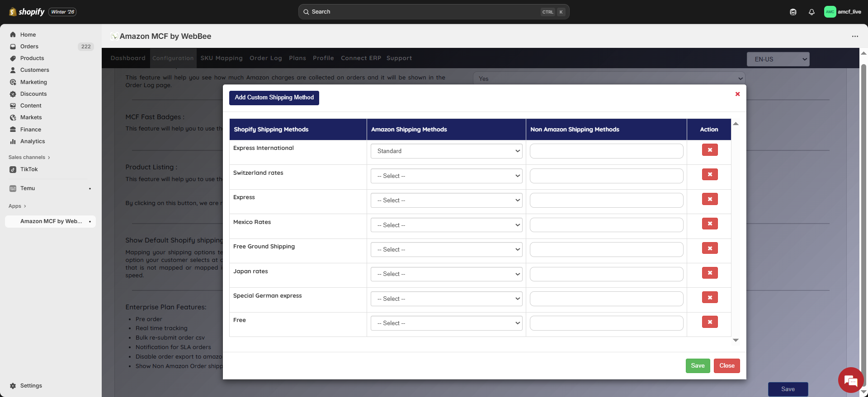Go to the Order Log tab
868x397 pixels.
[x=265, y=58]
